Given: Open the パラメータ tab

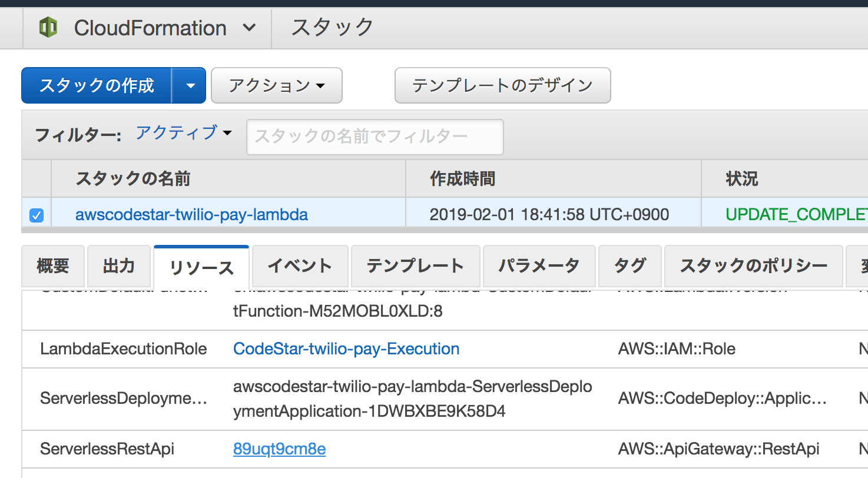Looking at the screenshot, I should point(539,266).
